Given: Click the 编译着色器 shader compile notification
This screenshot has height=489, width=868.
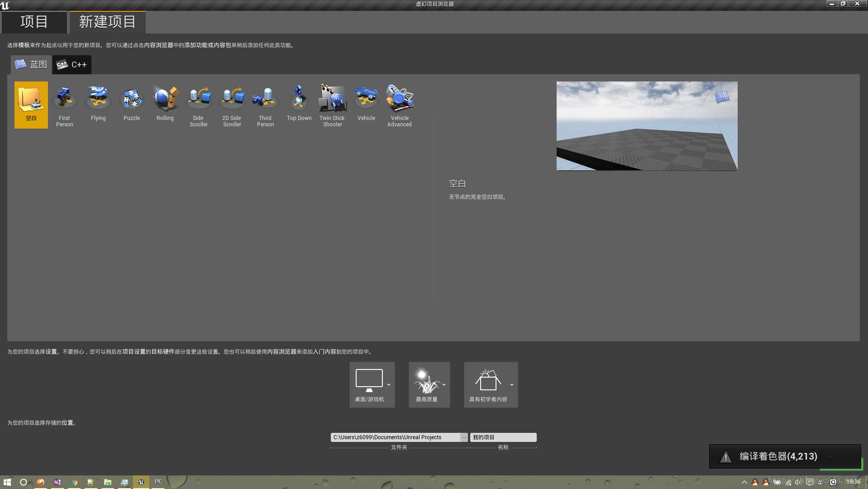Looking at the screenshot, I should [x=785, y=456].
